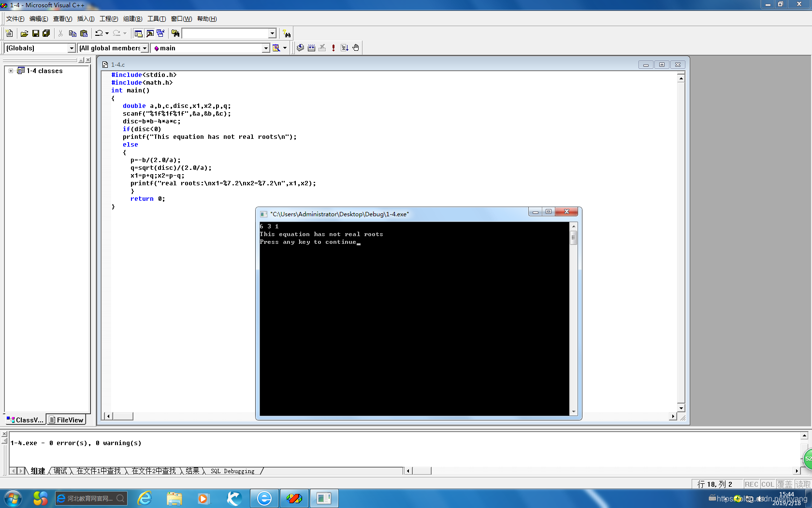
Task: Switch to the FileView tab
Action: tap(66, 420)
